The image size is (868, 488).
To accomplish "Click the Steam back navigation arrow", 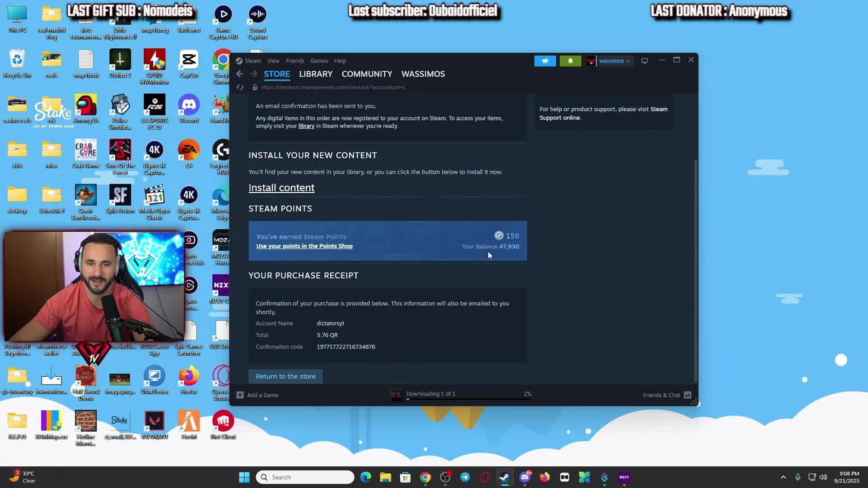I will pos(239,74).
